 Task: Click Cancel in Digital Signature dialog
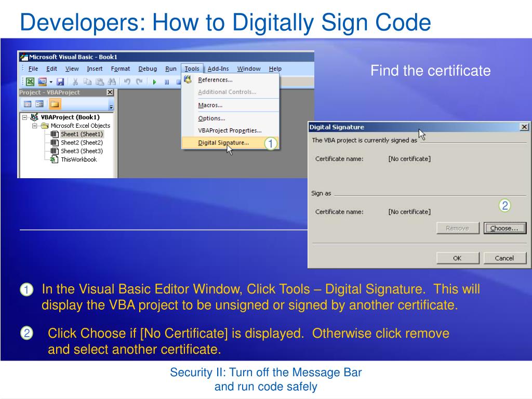tap(505, 258)
